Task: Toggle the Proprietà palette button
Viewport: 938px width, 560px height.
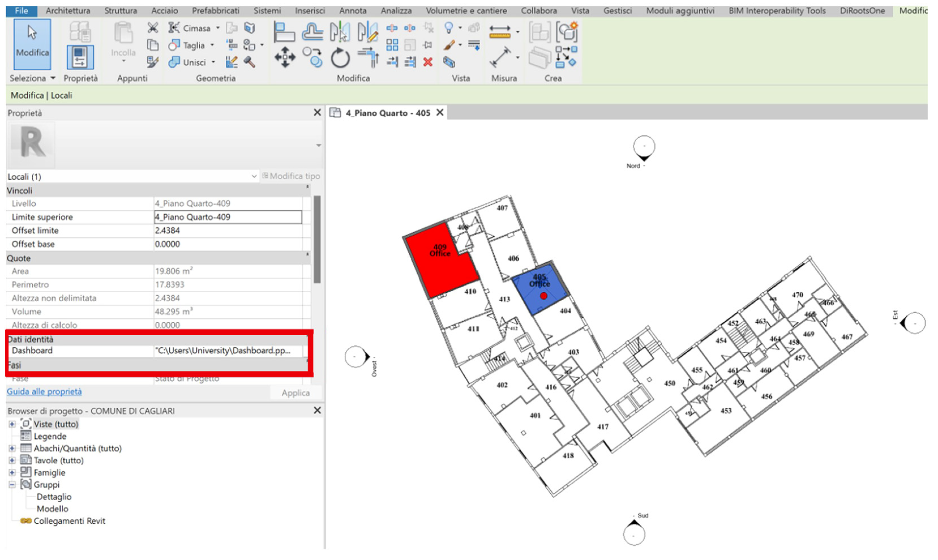Action: click(80, 57)
